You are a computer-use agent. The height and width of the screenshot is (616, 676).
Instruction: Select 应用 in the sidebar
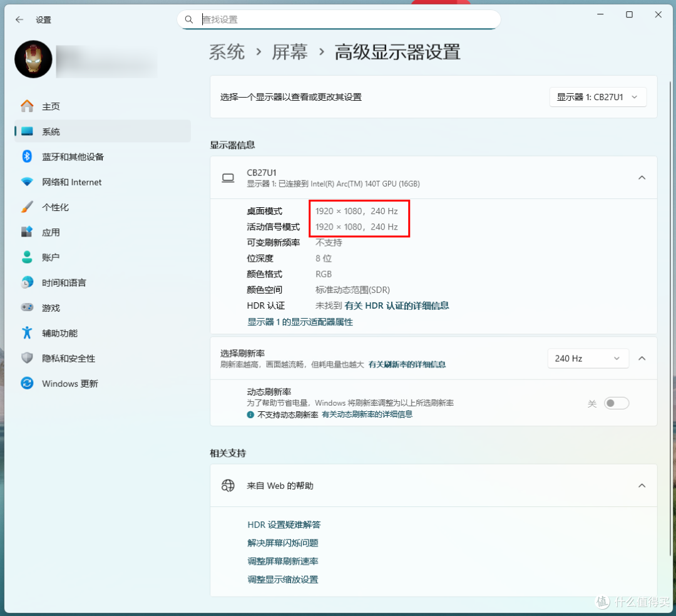tap(103, 232)
